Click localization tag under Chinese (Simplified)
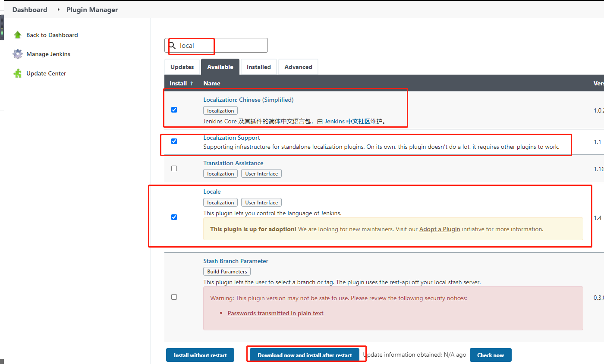Viewport: 604px width, 364px height. click(220, 111)
